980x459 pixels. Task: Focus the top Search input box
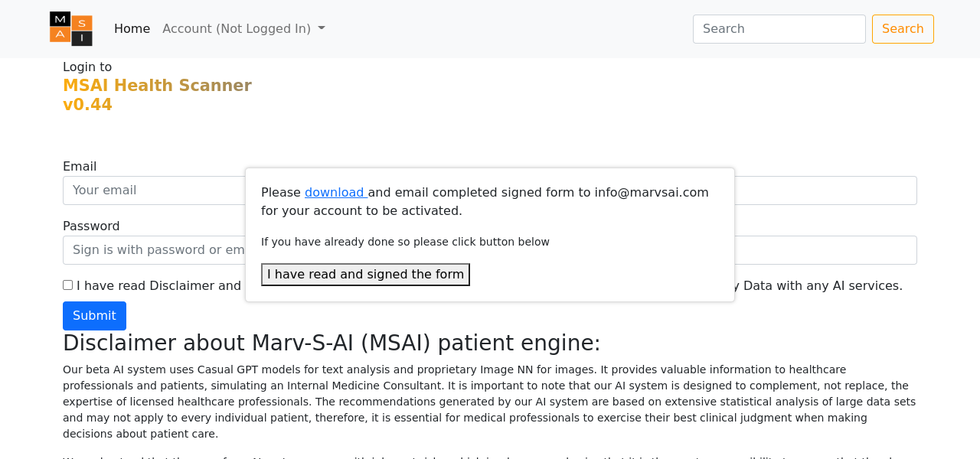(x=779, y=29)
